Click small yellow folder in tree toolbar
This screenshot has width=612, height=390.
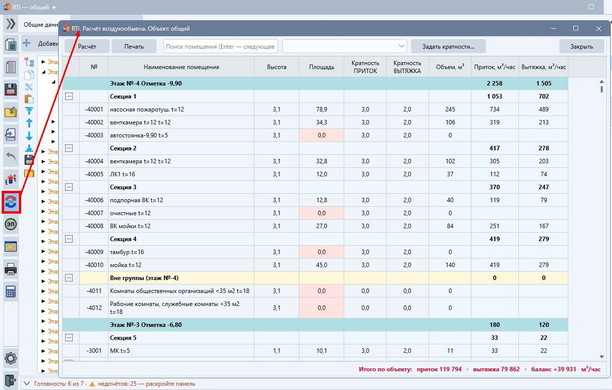tap(29, 172)
